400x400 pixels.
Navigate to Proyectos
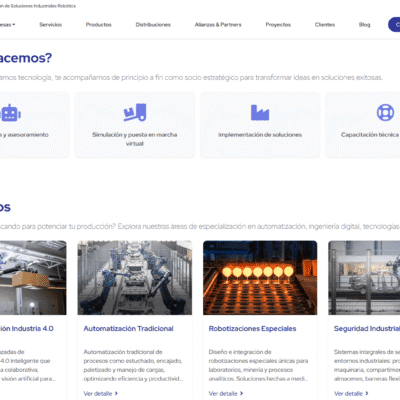coord(278,25)
